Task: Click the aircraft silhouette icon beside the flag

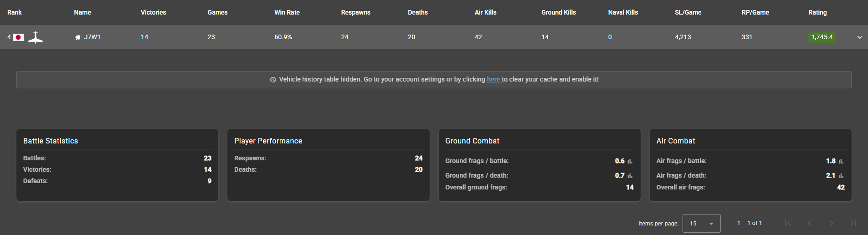Action: pyautogui.click(x=36, y=37)
